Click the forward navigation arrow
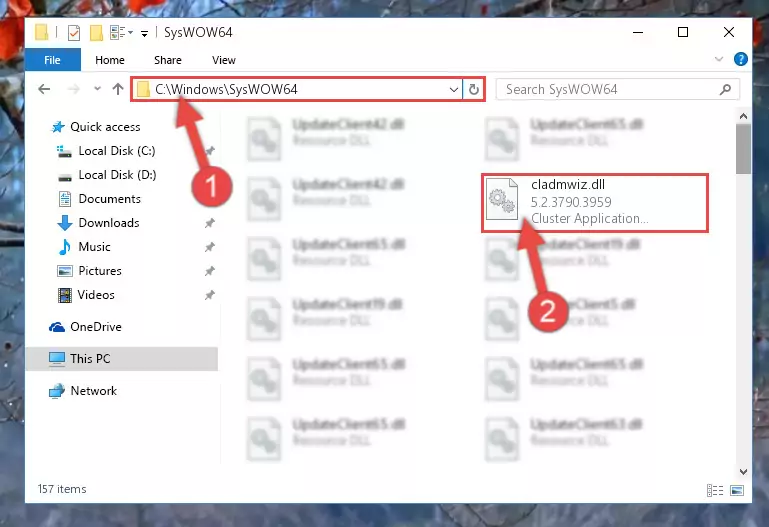769x527 pixels. coord(74,89)
